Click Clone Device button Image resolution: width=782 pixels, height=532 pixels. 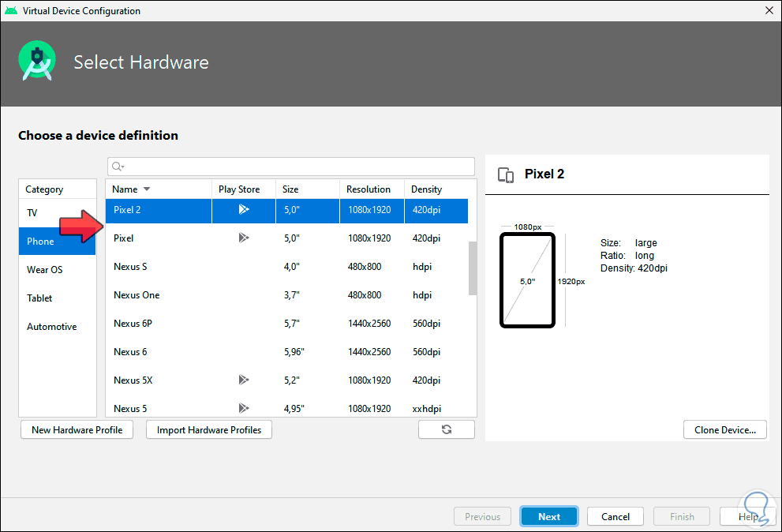[x=724, y=430]
